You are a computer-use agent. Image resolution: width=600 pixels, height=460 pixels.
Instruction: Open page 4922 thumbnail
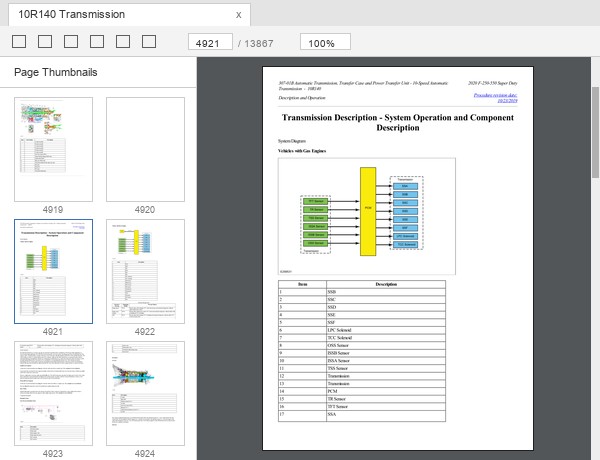[x=145, y=271]
